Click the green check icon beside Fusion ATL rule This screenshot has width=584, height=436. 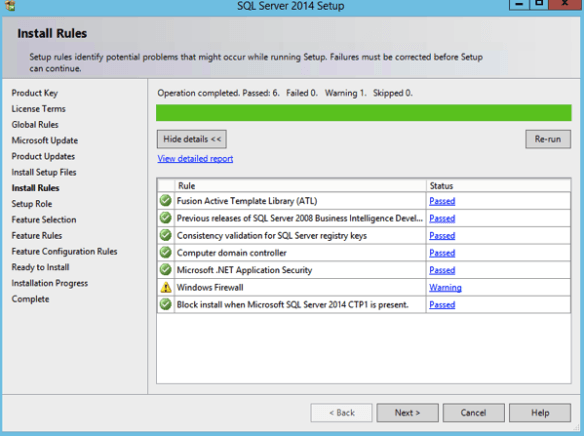pos(165,201)
